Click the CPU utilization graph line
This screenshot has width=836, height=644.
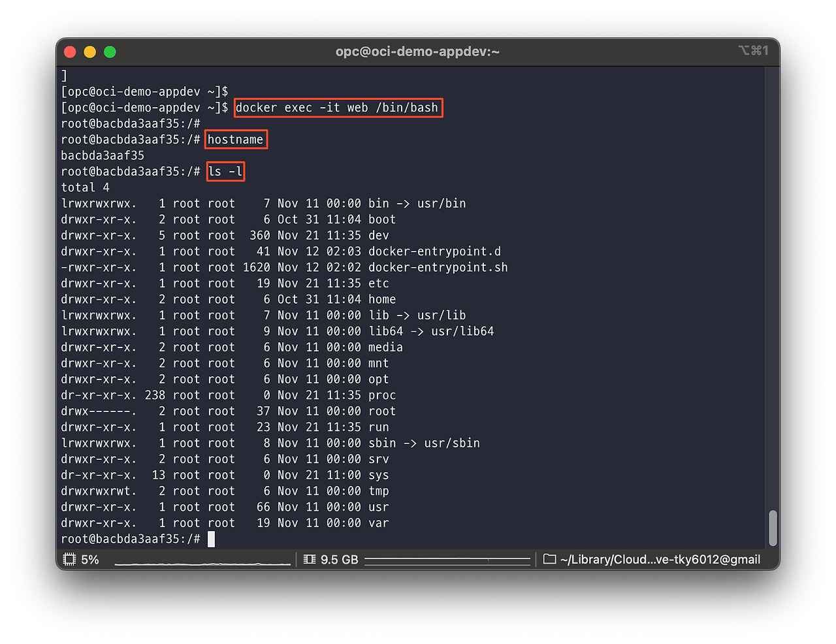click(202, 562)
